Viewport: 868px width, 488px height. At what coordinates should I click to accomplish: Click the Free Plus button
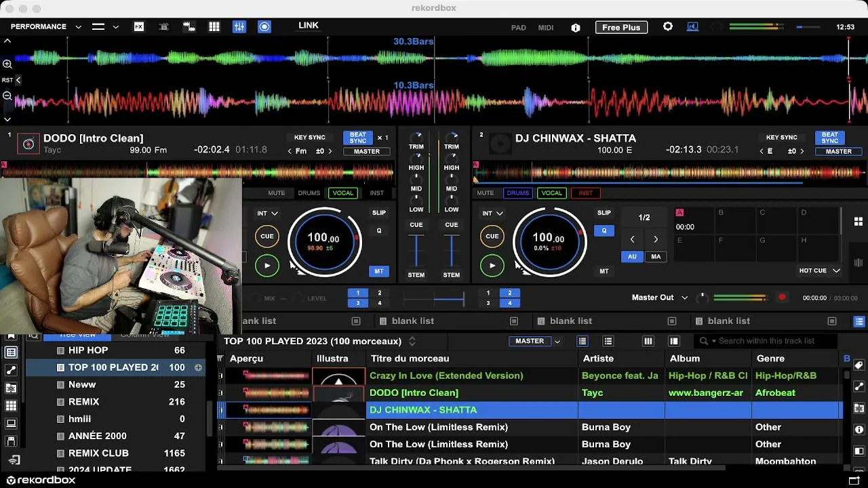[621, 27]
